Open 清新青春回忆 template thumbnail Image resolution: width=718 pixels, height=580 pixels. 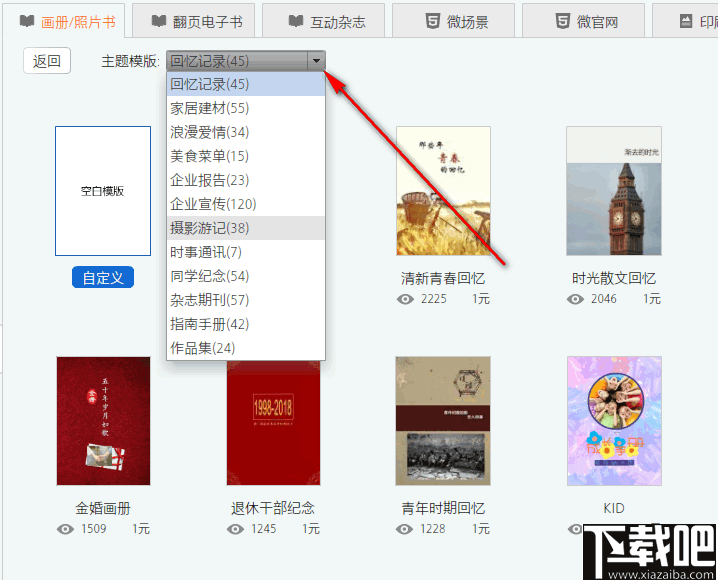[443, 191]
